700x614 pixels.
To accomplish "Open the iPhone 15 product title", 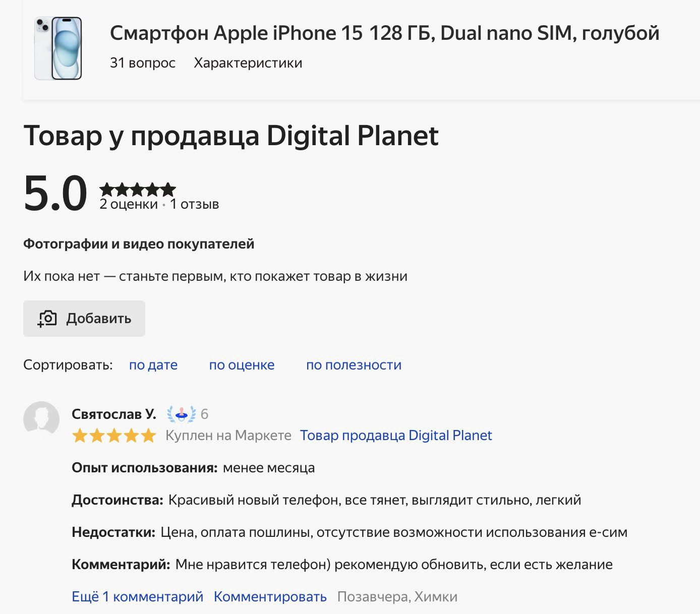I will point(384,33).
